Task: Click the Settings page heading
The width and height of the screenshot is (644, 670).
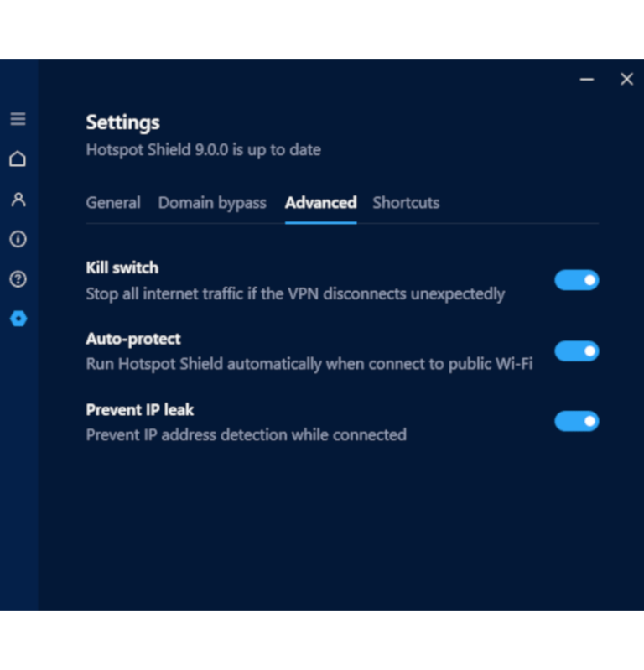Action: click(123, 122)
